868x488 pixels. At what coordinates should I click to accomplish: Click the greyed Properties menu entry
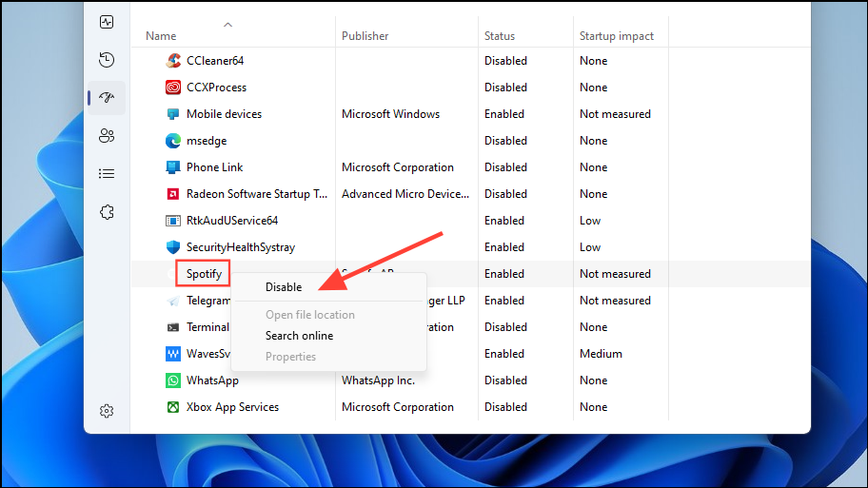click(290, 357)
